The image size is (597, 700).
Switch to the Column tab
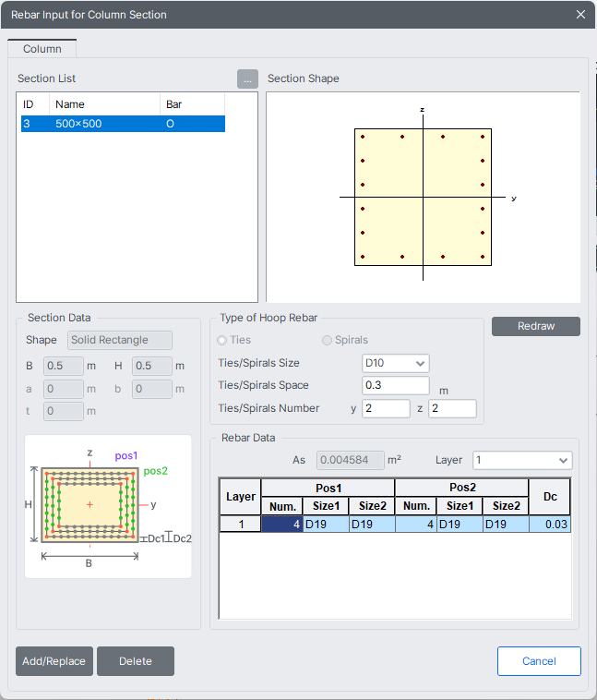pos(42,49)
